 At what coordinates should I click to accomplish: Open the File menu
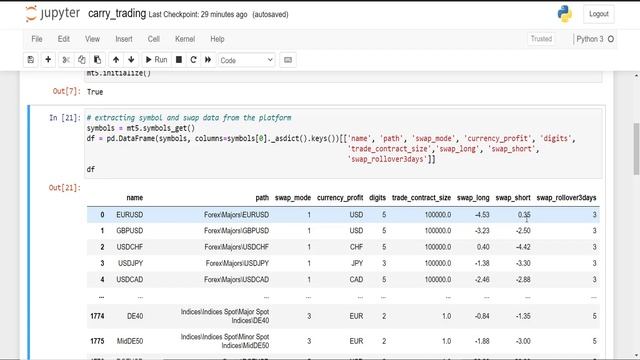click(37, 39)
